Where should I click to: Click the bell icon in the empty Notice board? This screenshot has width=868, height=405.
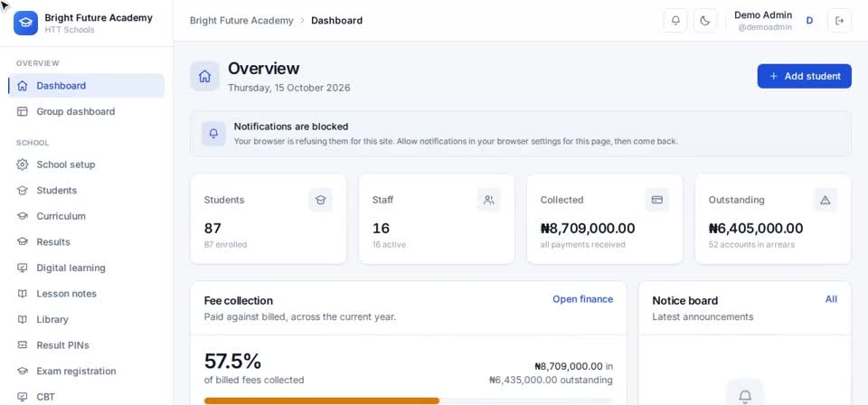pyautogui.click(x=745, y=395)
